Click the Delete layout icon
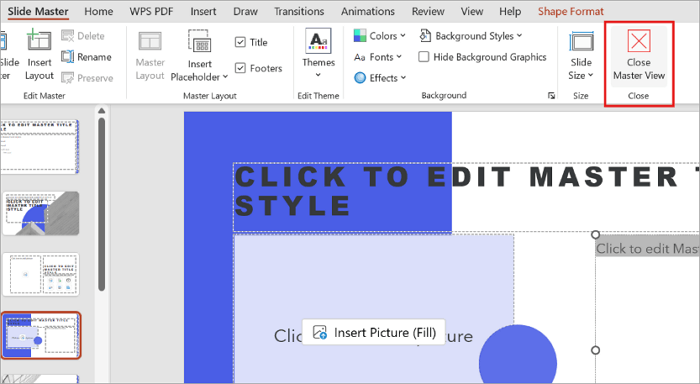Screen dimensions: 700x384 pyautogui.click(x=67, y=36)
